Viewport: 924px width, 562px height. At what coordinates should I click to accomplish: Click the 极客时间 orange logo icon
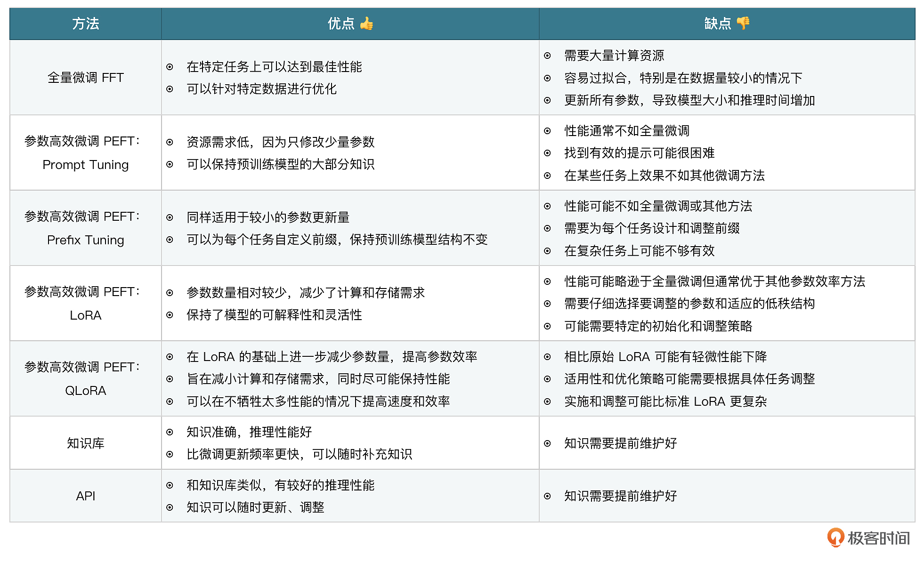(835, 537)
